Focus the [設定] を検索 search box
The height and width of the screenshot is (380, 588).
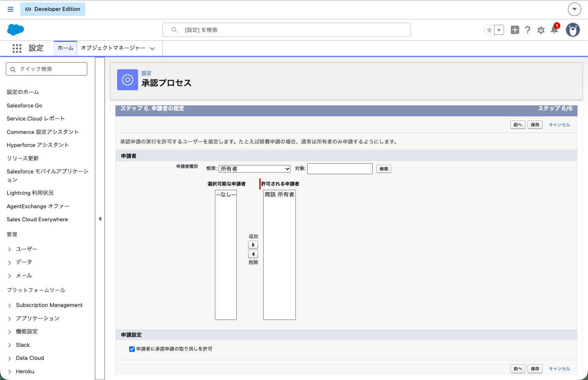(x=287, y=30)
